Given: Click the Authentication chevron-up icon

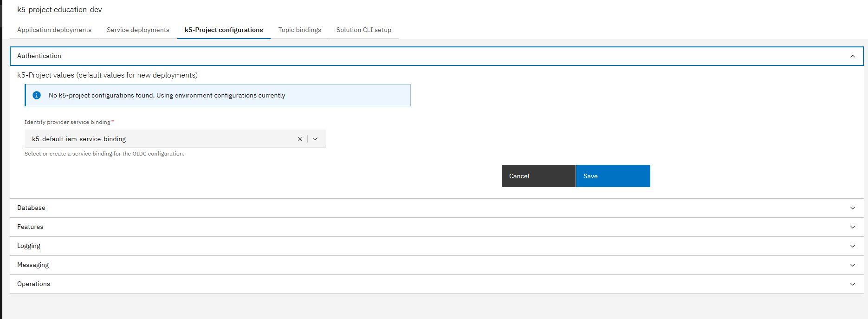Looking at the screenshot, I should [x=852, y=56].
